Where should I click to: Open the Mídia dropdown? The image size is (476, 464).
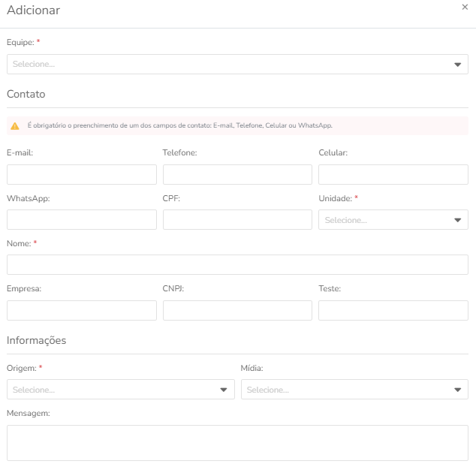[354, 390]
